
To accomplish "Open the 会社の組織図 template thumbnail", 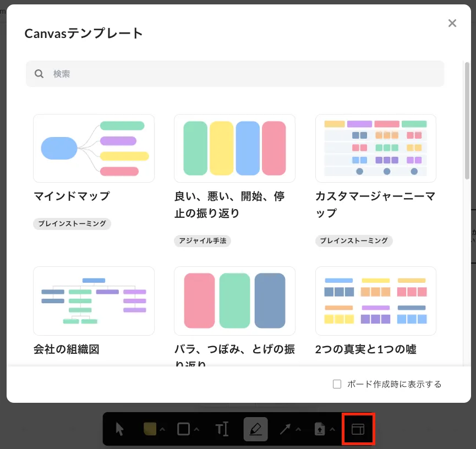I will coord(94,300).
